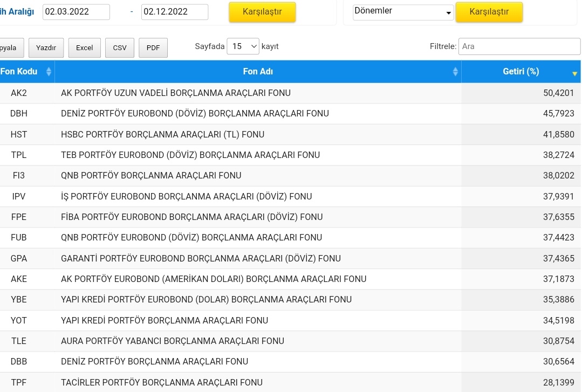
Task: Select AK PORTFÖY EUROBOND (AMERİKAN DOLARI) fund name
Action: pos(214,279)
